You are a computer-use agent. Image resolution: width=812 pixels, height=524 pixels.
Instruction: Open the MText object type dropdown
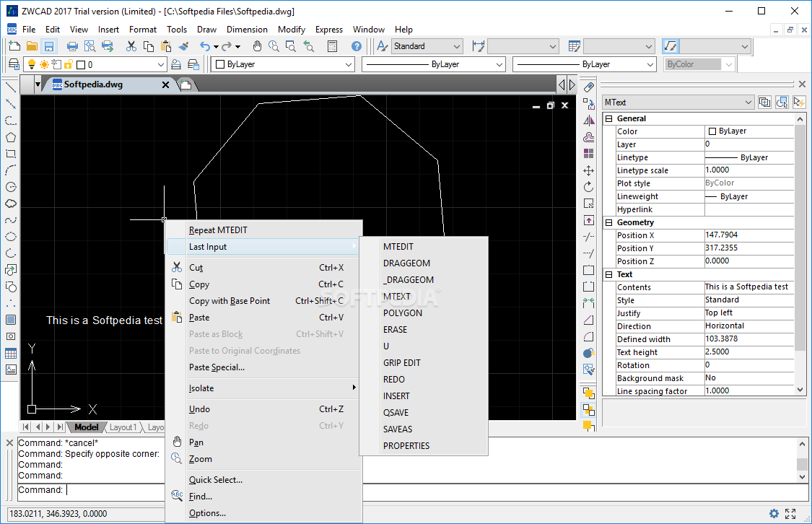[x=748, y=102]
